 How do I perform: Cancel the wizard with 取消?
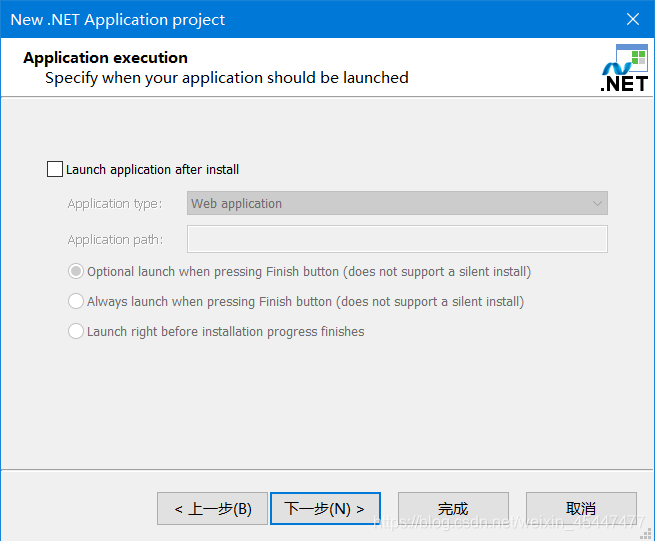[x=581, y=508]
